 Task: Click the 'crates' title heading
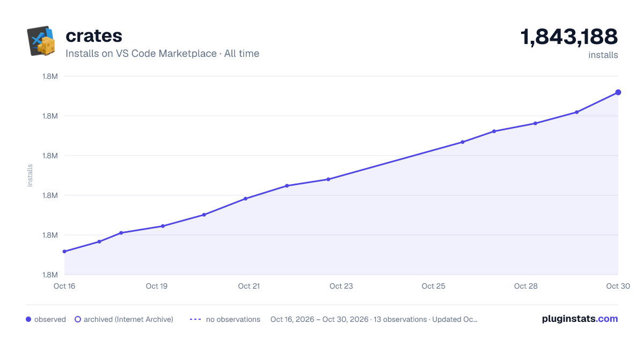[x=94, y=35]
